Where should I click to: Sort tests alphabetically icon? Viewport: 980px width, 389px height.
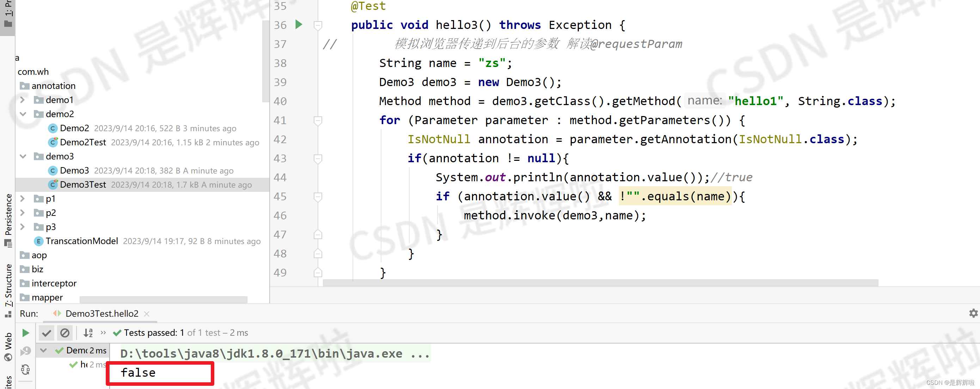click(88, 333)
